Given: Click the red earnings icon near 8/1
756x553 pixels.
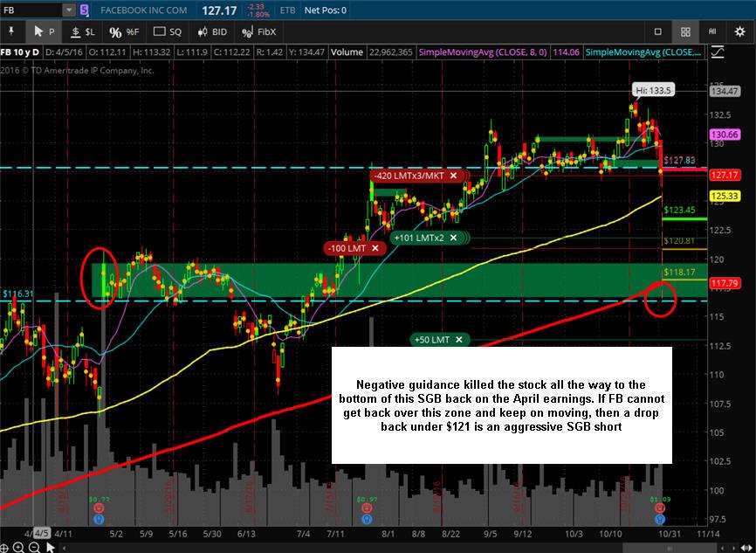Looking at the screenshot, I should [x=367, y=508].
